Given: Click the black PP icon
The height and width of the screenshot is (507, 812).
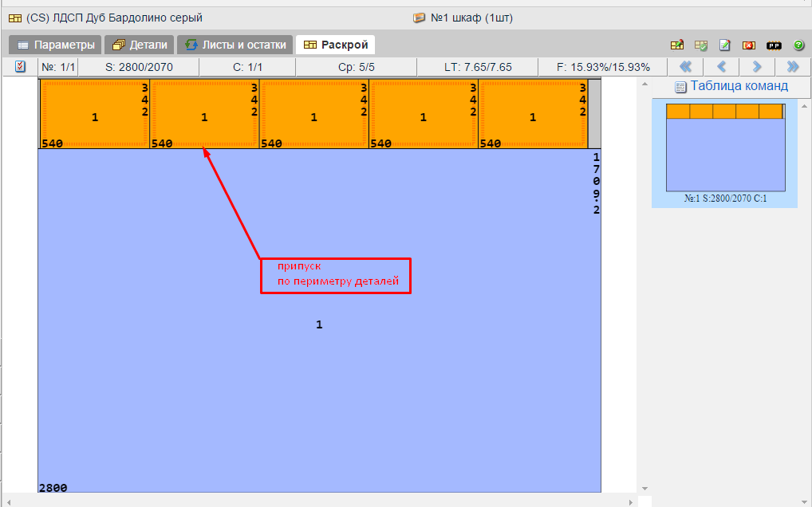Looking at the screenshot, I should click(774, 45).
